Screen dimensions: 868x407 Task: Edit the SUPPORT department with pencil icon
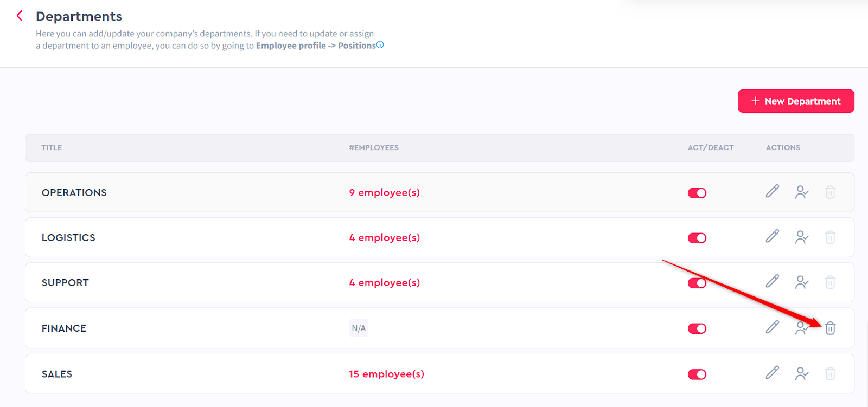(773, 281)
